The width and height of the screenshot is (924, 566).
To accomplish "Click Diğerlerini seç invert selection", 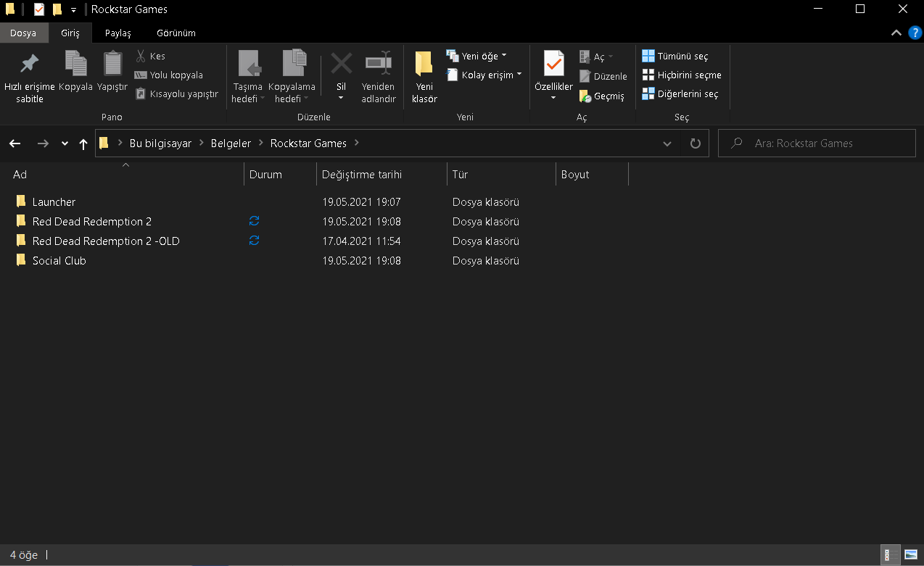I will click(x=680, y=93).
